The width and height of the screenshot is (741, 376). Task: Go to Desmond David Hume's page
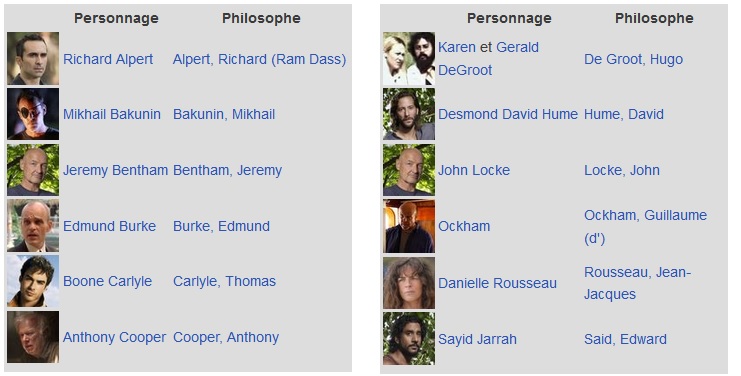[x=508, y=114]
